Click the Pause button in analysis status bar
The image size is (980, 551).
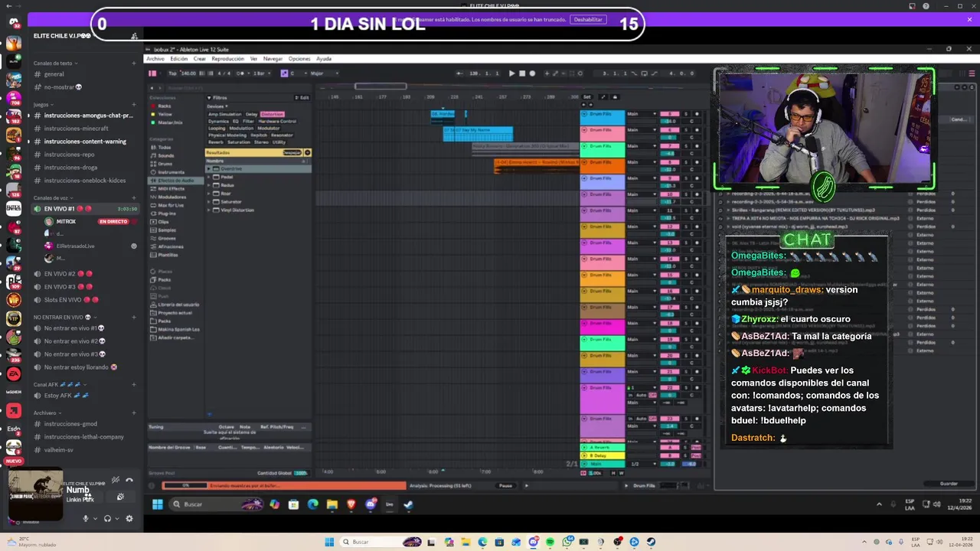(x=505, y=485)
